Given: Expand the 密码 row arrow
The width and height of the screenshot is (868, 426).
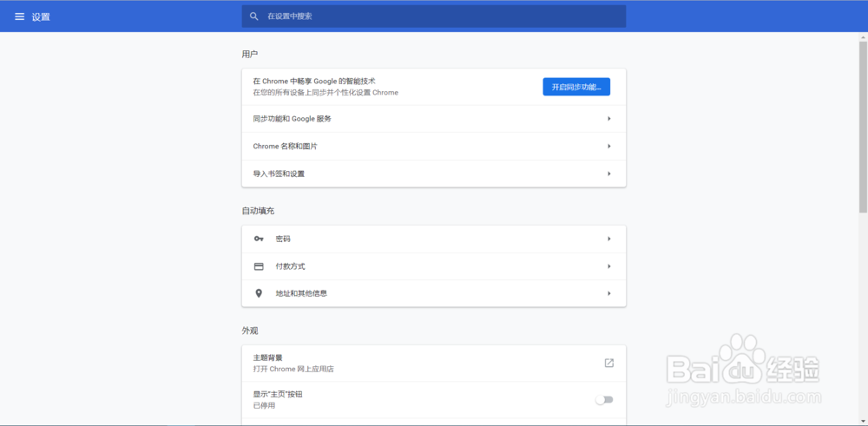Looking at the screenshot, I should tap(609, 239).
